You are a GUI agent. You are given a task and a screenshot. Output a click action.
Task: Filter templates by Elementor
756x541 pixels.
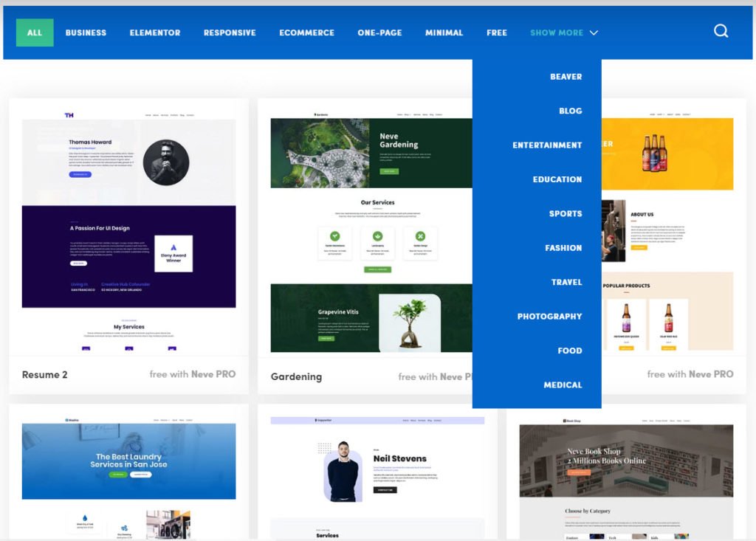click(155, 32)
